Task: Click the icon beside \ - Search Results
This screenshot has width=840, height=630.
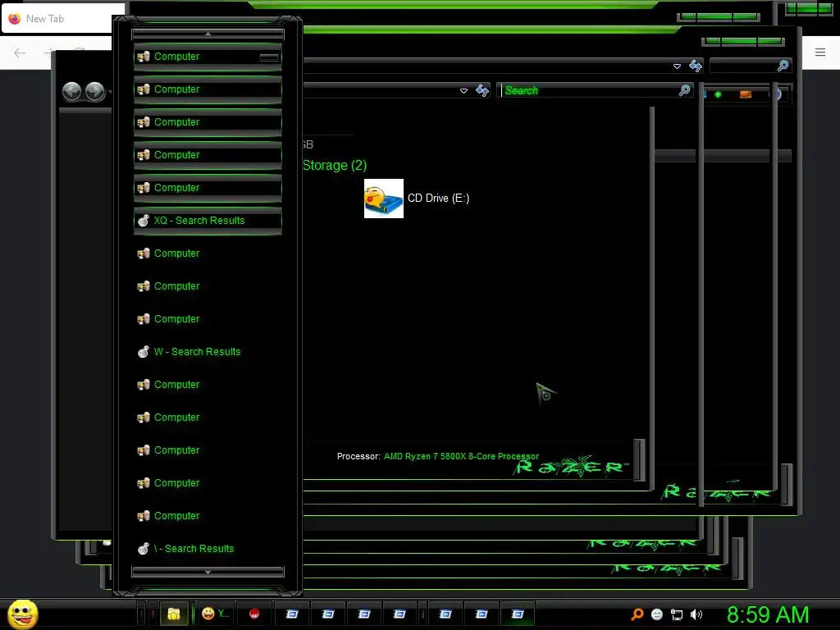Action: tap(143, 549)
